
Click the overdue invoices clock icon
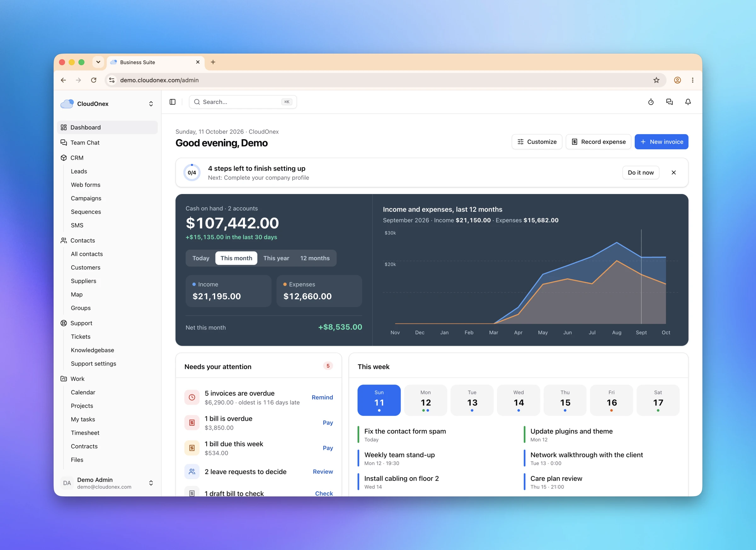[x=192, y=397]
